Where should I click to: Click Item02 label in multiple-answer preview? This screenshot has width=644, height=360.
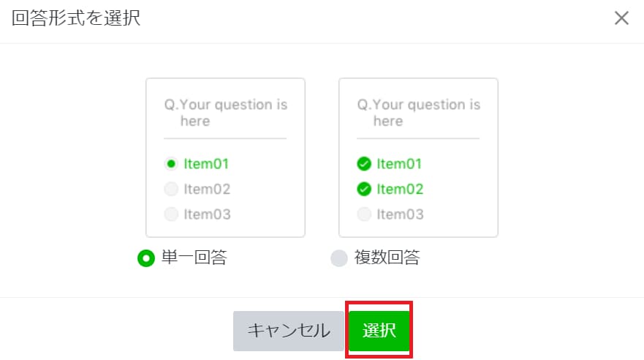coord(400,189)
